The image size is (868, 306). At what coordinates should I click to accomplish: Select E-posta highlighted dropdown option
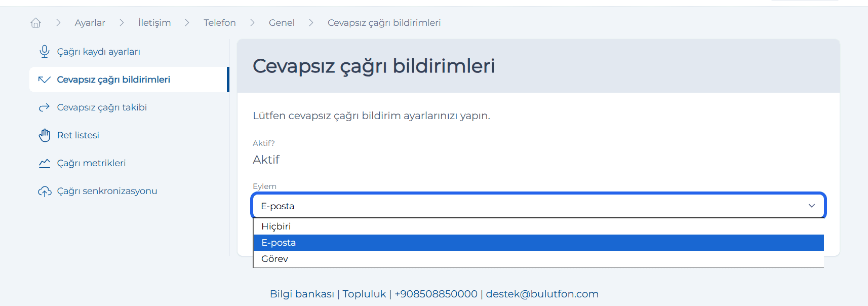(x=279, y=243)
